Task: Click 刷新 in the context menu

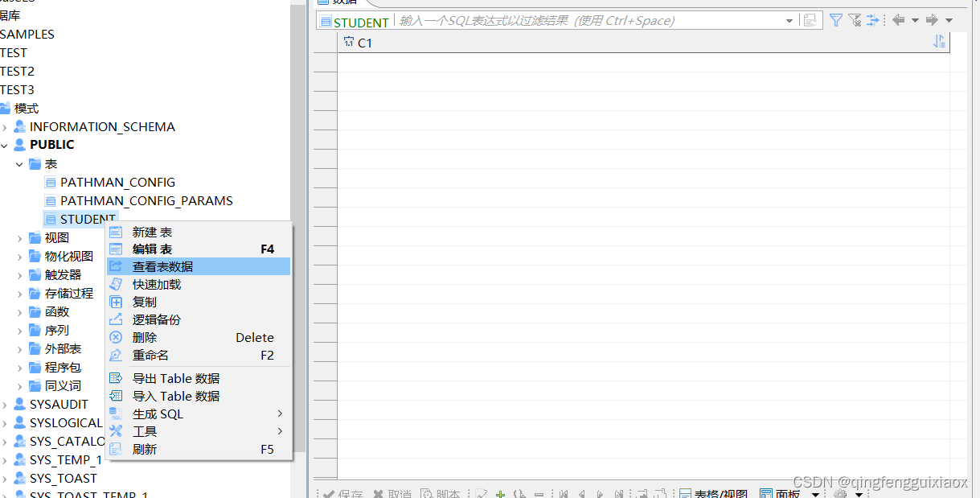Action: (x=199, y=449)
